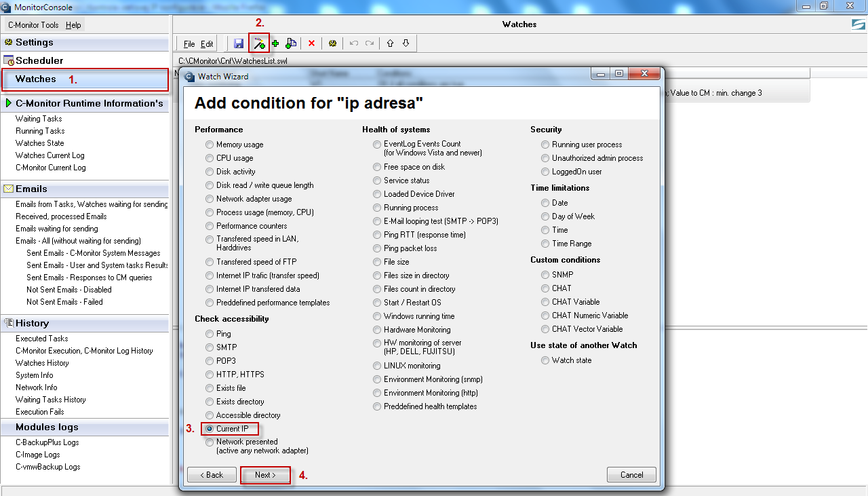868x496 pixels.
Task: Select the Day of Week radio button
Action: [x=546, y=216]
